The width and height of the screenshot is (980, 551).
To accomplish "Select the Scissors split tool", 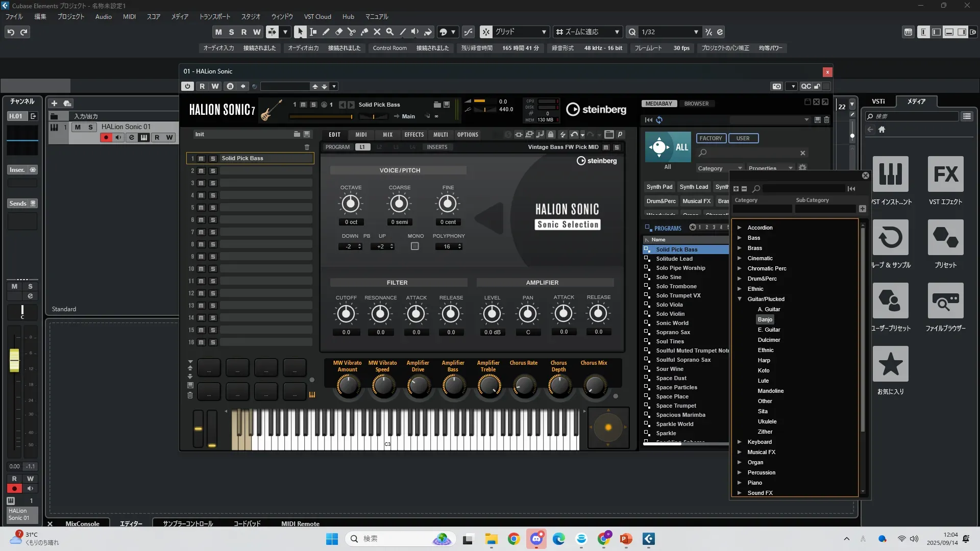I will coord(351,32).
